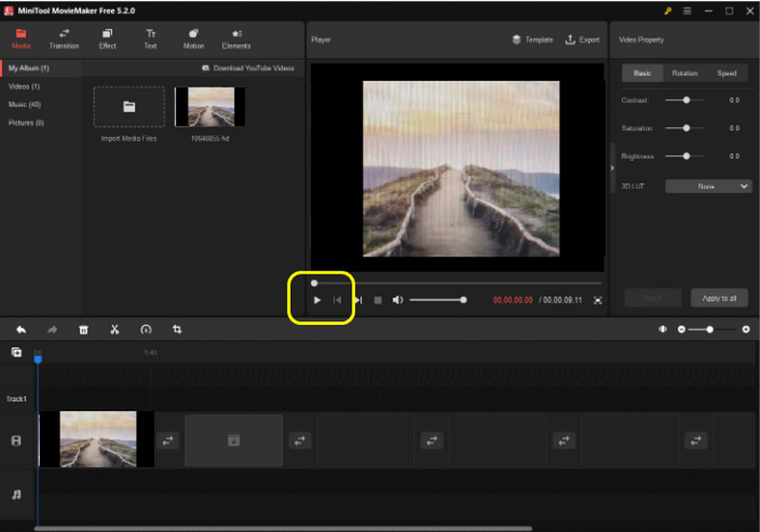Select the split scissors tool

point(114,330)
